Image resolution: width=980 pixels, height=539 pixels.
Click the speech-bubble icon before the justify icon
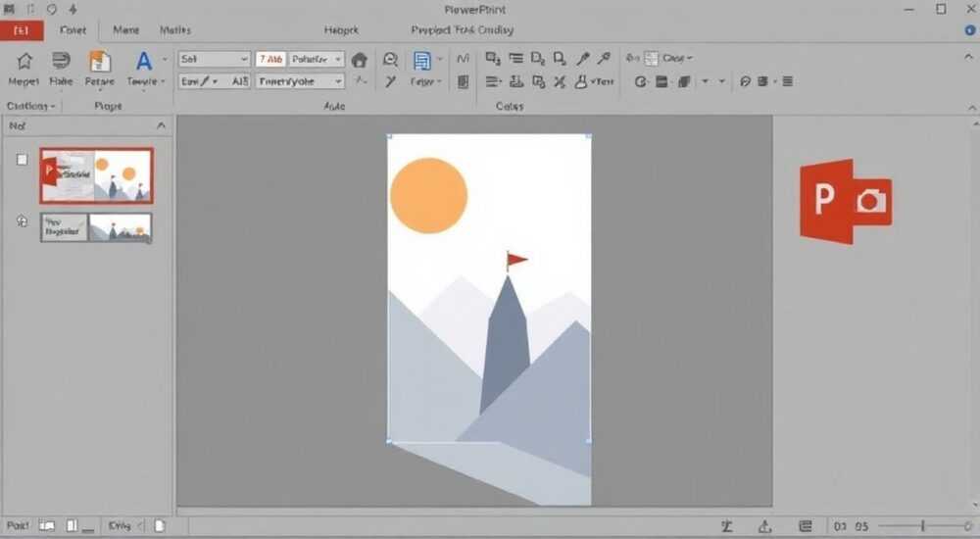click(x=745, y=81)
